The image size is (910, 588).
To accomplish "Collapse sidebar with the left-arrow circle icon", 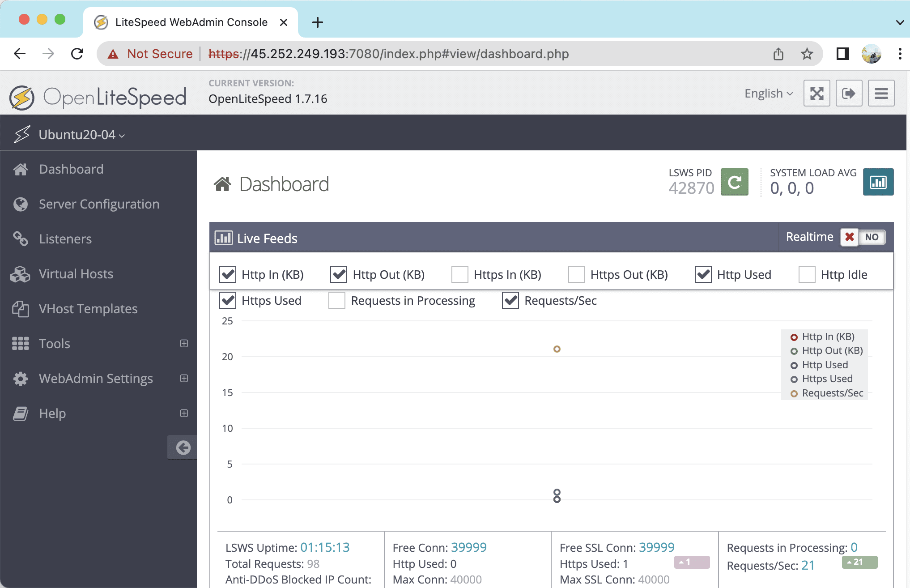I will point(183,447).
